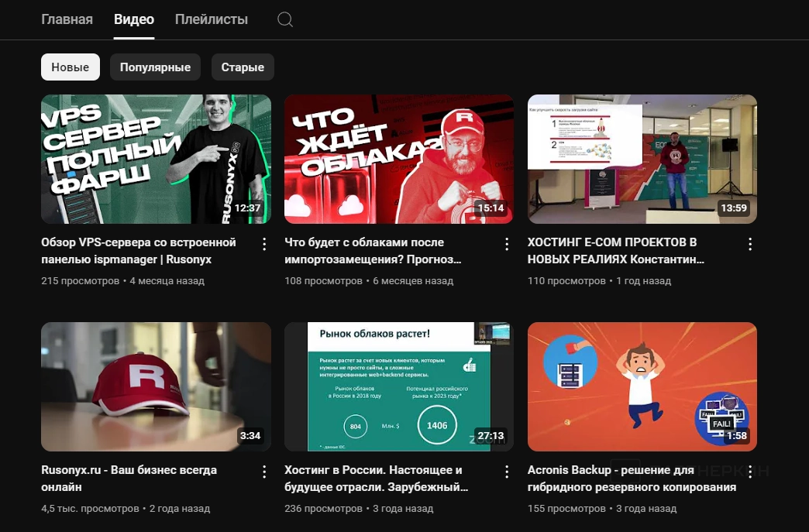Click the channel search magnifier icon
Viewport: 809px width, 532px height.
[285, 20]
